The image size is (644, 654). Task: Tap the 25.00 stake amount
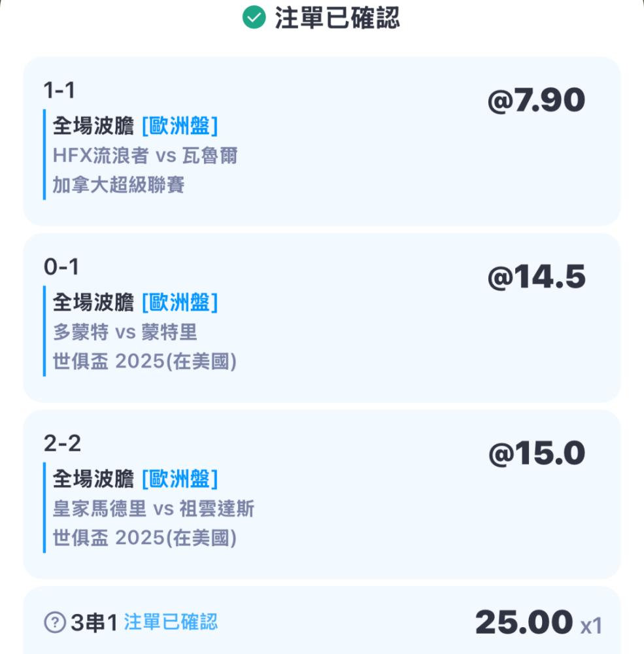(524, 623)
